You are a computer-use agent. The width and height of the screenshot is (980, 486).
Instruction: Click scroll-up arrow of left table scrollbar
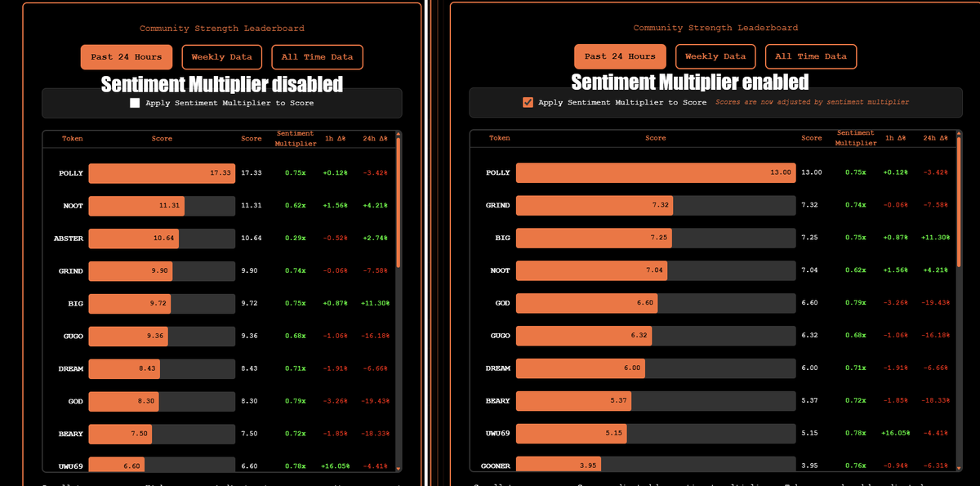[398, 134]
